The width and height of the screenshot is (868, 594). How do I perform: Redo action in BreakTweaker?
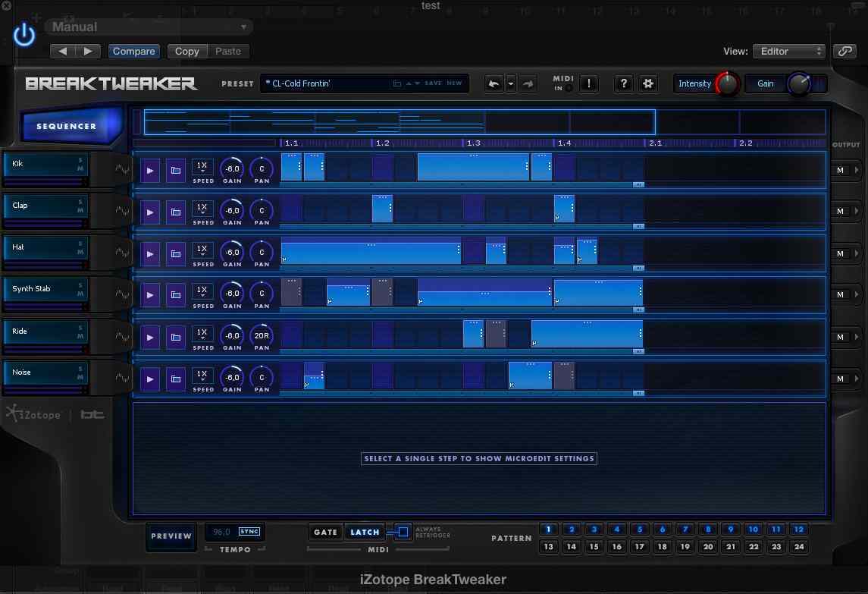pyautogui.click(x=528, y=83)
